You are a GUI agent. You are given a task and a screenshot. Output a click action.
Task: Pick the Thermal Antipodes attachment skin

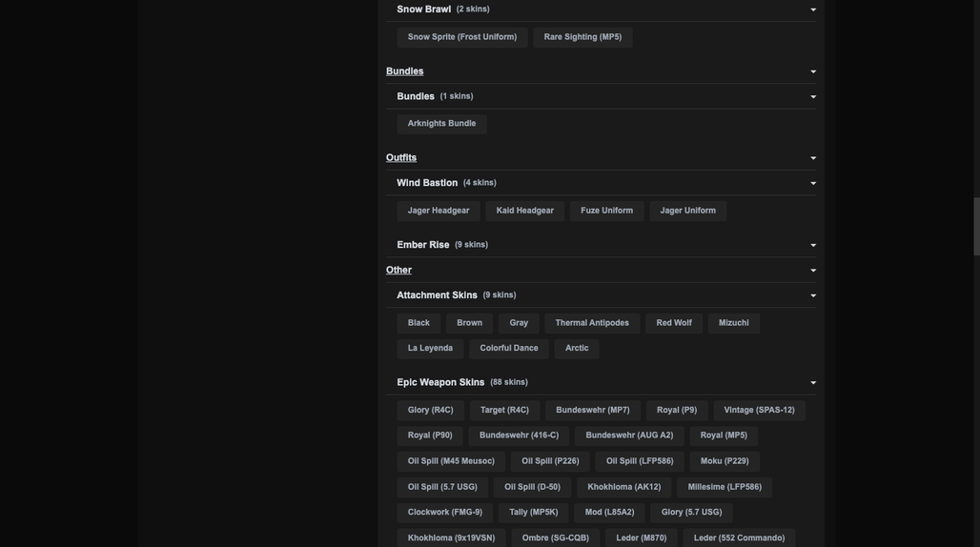coord(592,323)
